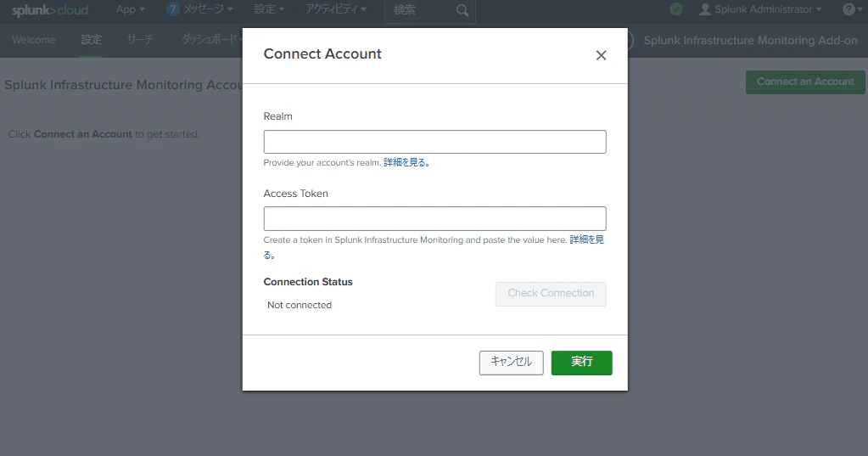The height and width of the screenshot is (456, 868).
Task: Expand the App dropdown menu
Action: (130, 9)
